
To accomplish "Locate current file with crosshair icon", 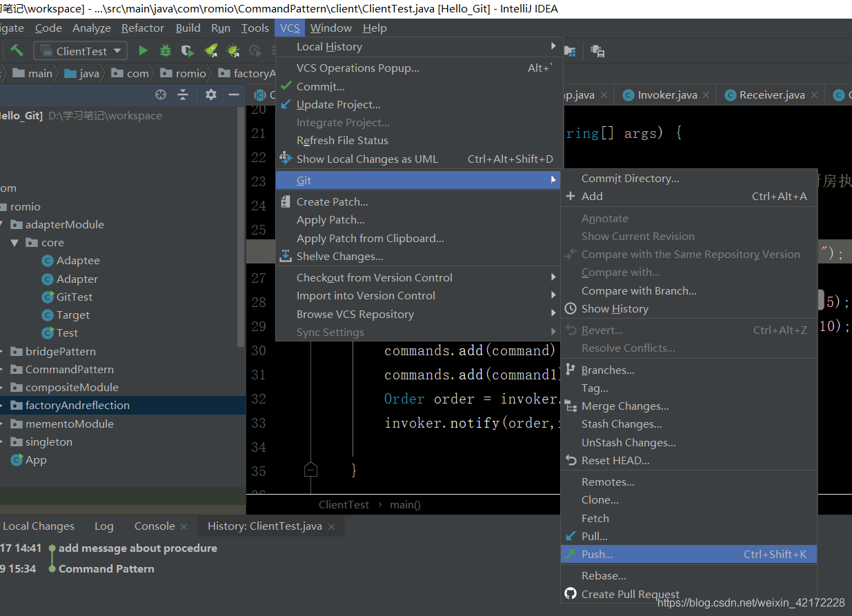I will 161,95.
